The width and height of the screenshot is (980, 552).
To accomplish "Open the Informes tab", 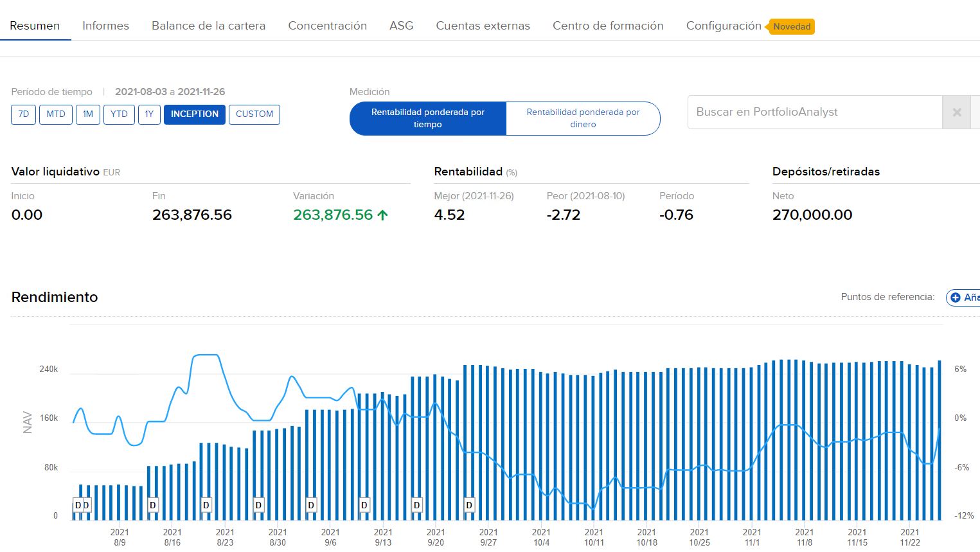I will (x=105, y=26).
